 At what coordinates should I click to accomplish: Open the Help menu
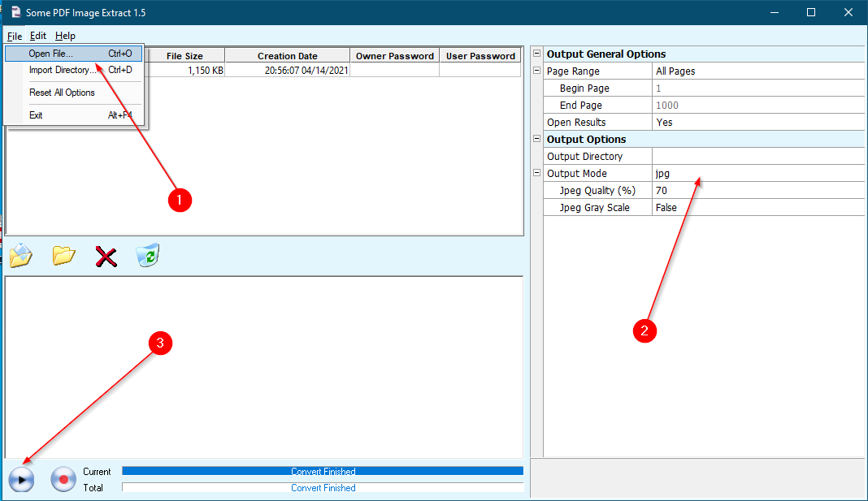click(65, 36)
